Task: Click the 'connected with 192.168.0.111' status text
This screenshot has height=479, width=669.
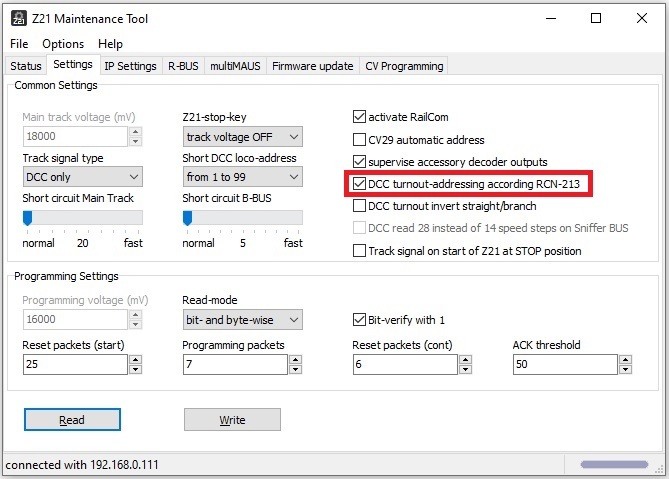Action: (82, 464)
